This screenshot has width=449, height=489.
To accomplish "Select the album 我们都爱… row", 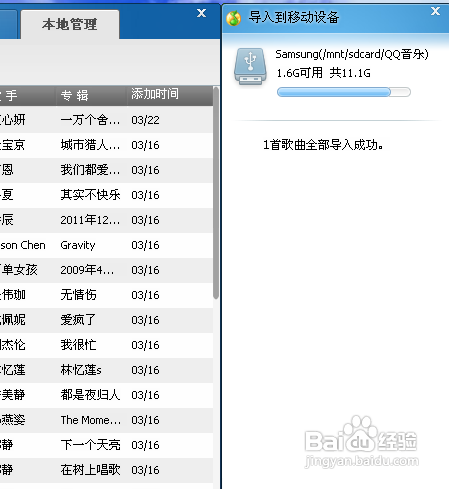I will (x=106, y=170).
